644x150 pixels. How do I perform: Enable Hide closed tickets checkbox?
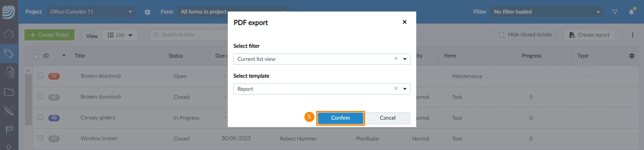point(502,35)
